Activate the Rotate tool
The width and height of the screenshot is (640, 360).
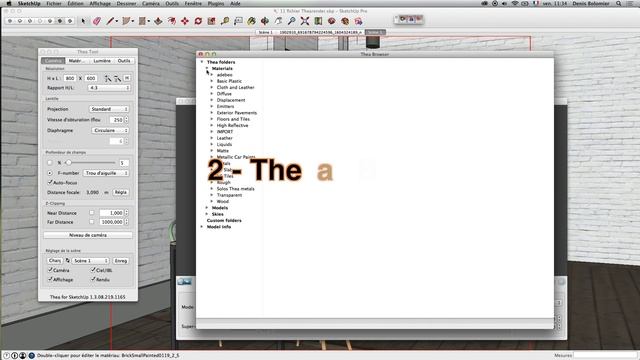pyautogui.click(x=198, y=21)
